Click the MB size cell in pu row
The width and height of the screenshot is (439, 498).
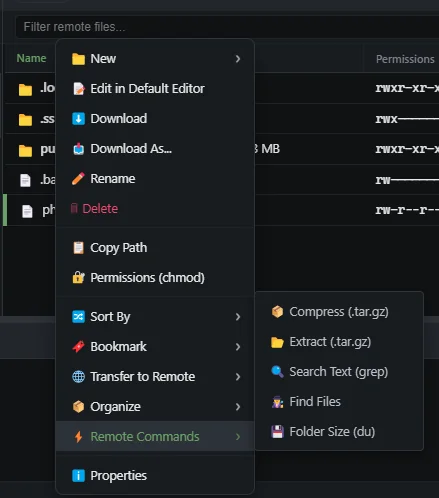267,149
